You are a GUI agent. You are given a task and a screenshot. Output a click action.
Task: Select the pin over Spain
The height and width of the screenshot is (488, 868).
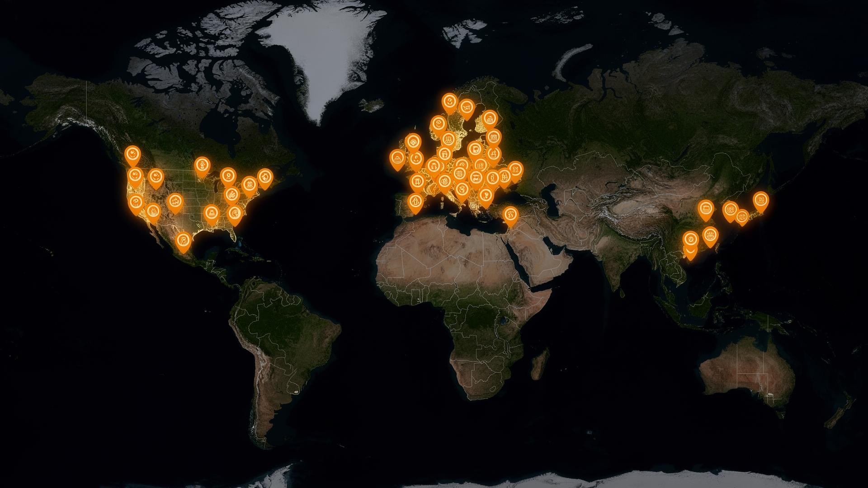pyautogui.click(x=415, y=203)
